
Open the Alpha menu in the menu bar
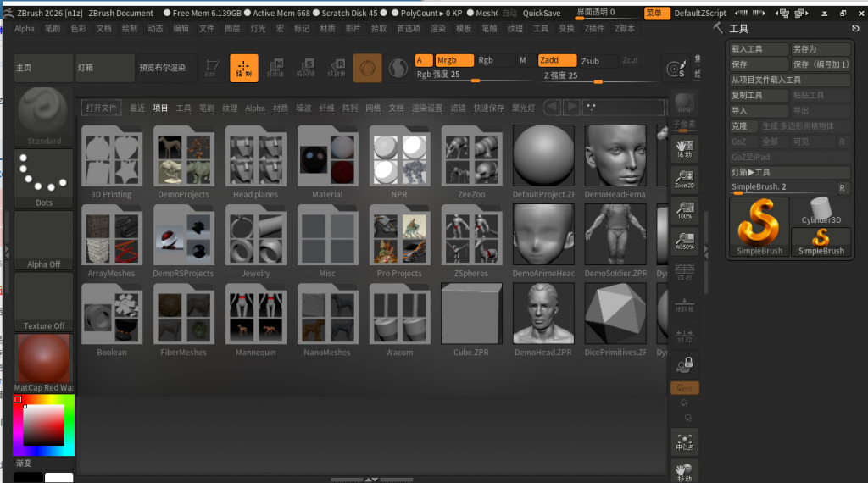pyautogui.click(x=25, y=28)
